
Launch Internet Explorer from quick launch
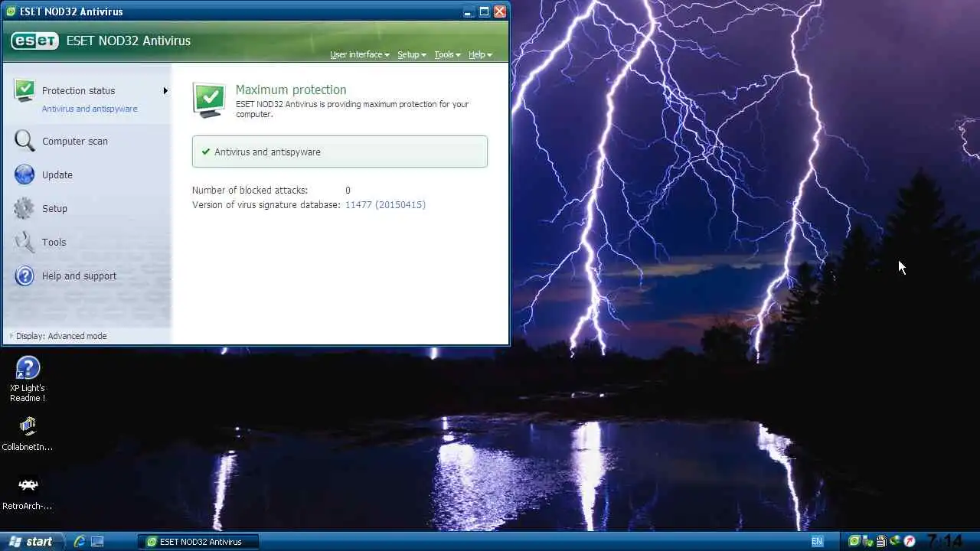[x=79, y=541]
